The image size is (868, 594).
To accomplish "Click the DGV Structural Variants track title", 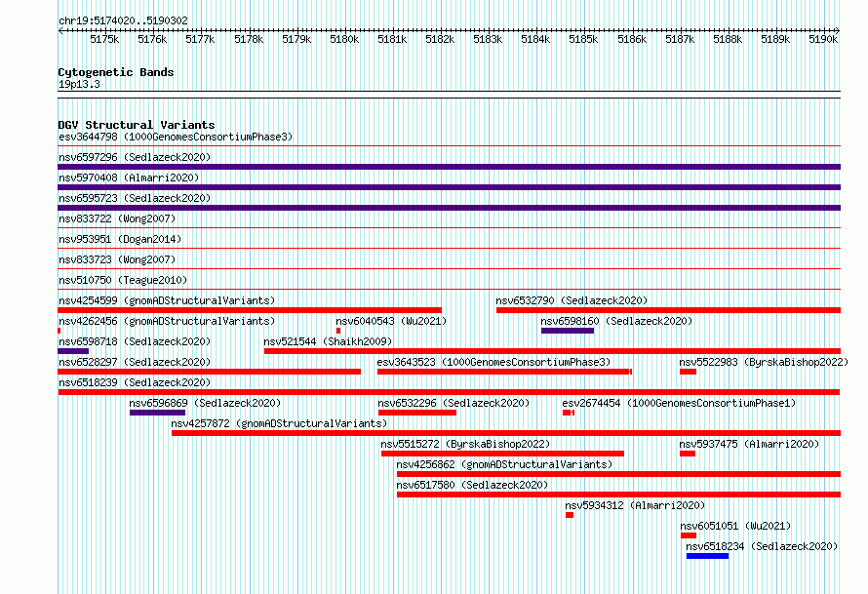I will tap(137, 125).
